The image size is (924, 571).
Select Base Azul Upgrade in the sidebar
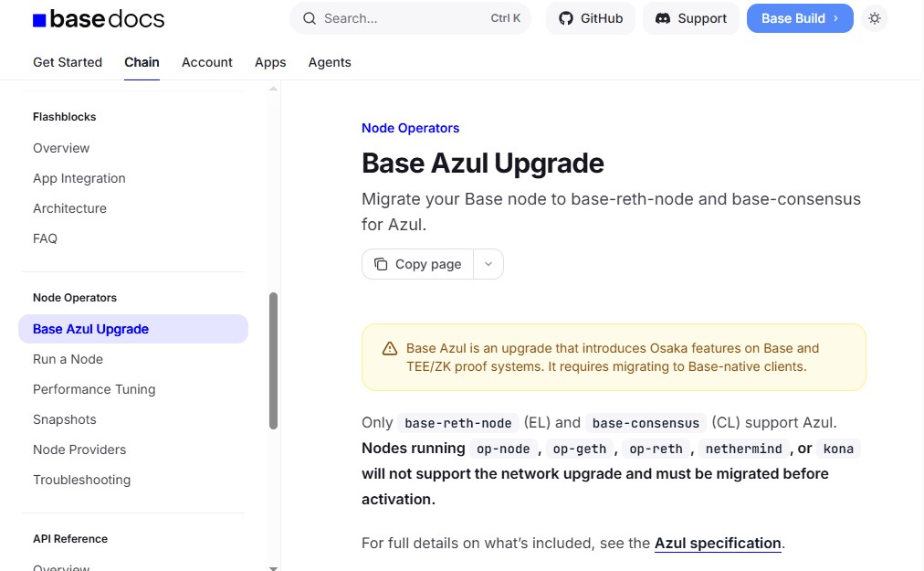(x=133, y=329)
